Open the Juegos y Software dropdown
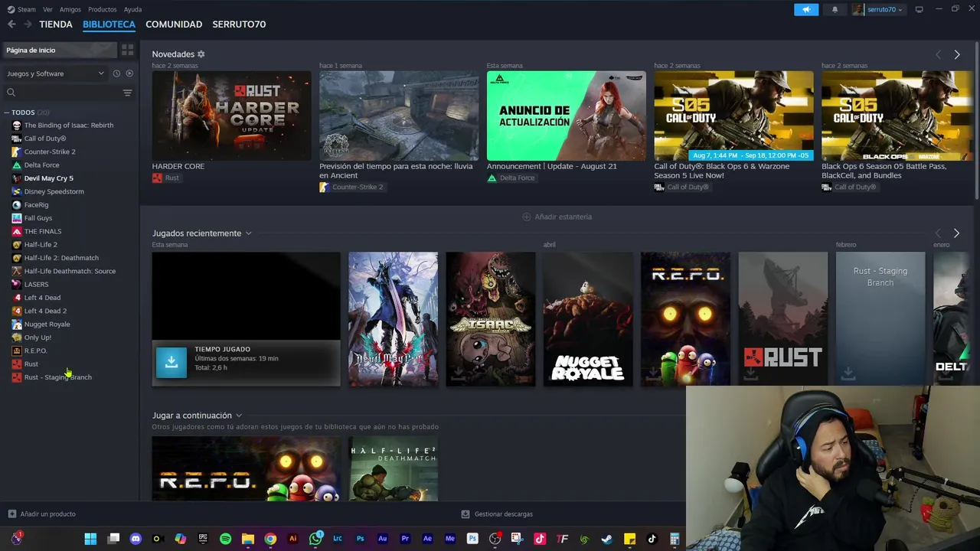 [x=55, y=73]
